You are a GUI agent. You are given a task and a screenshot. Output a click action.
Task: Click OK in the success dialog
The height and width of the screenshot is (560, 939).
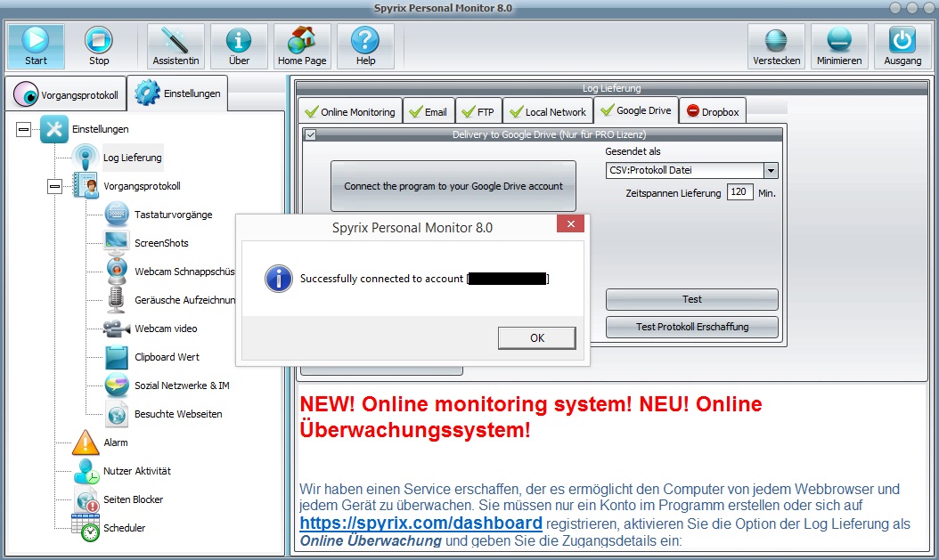pyautogui.click(x=536, y=338)
